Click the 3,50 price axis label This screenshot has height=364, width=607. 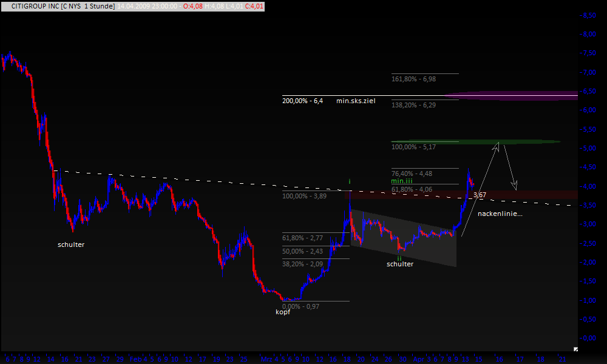click(x=588, y=206)
